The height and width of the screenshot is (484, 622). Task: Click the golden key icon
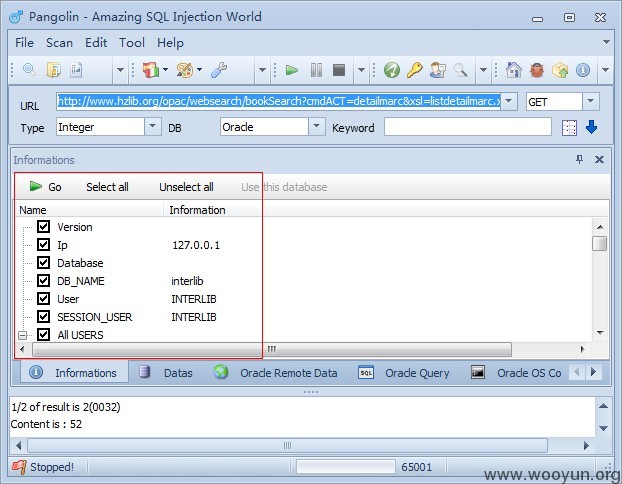pos(414,70)
